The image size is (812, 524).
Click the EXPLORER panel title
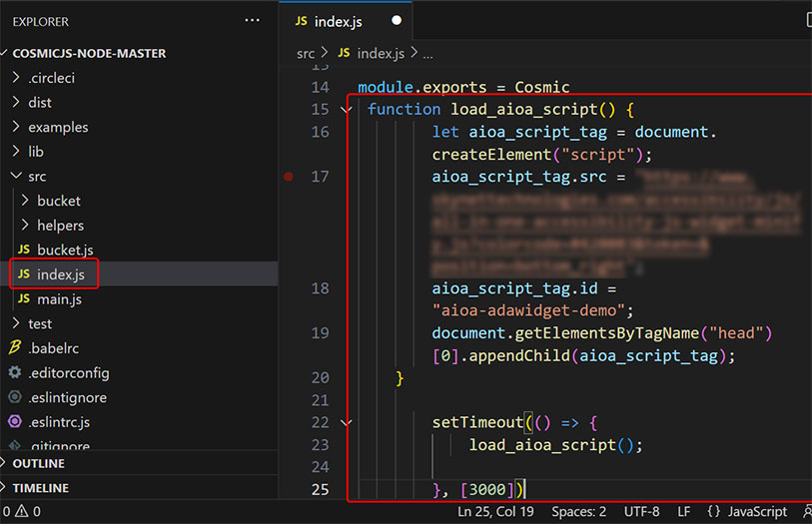(40, 22)
